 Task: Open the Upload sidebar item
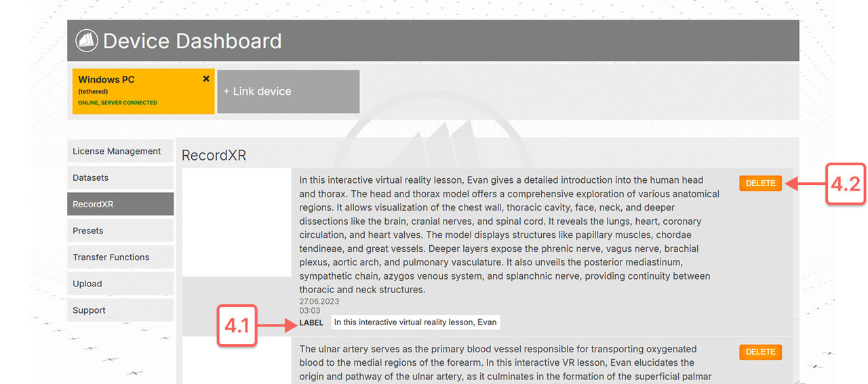(121, 284)
